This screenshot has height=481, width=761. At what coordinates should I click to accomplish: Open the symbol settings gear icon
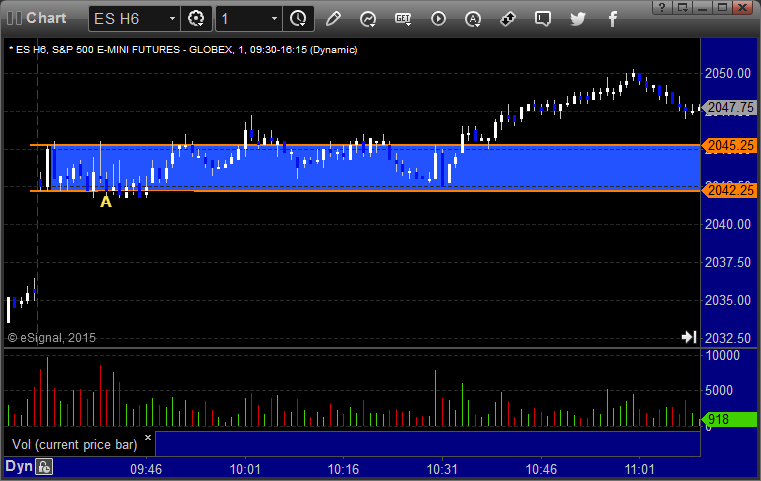click(x=196, y=19)
